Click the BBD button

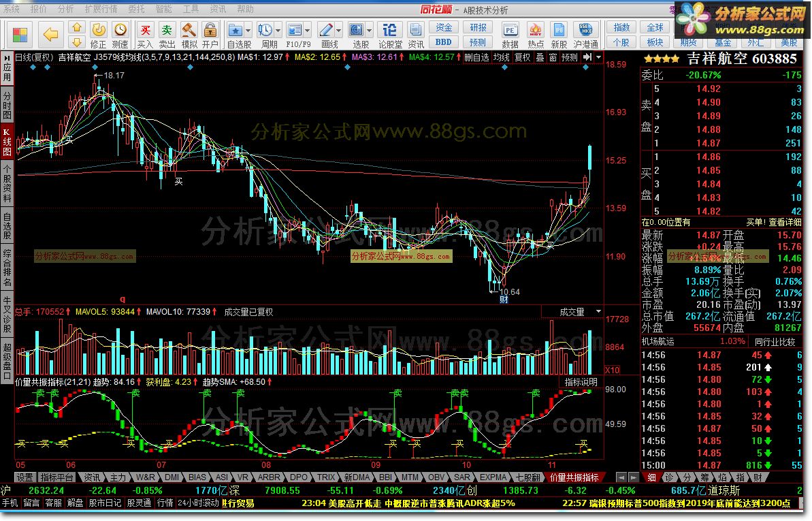pyautogui.click(x=444, y=42)
